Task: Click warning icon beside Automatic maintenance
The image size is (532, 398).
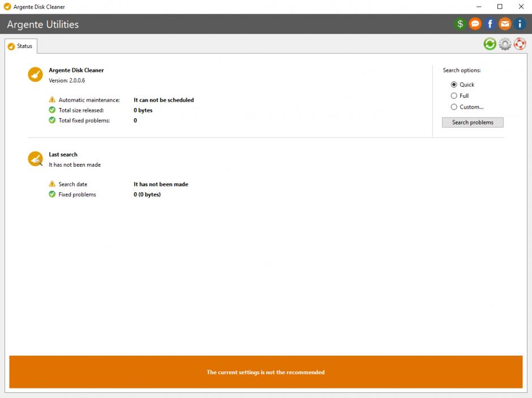Action: pos(52,99)
